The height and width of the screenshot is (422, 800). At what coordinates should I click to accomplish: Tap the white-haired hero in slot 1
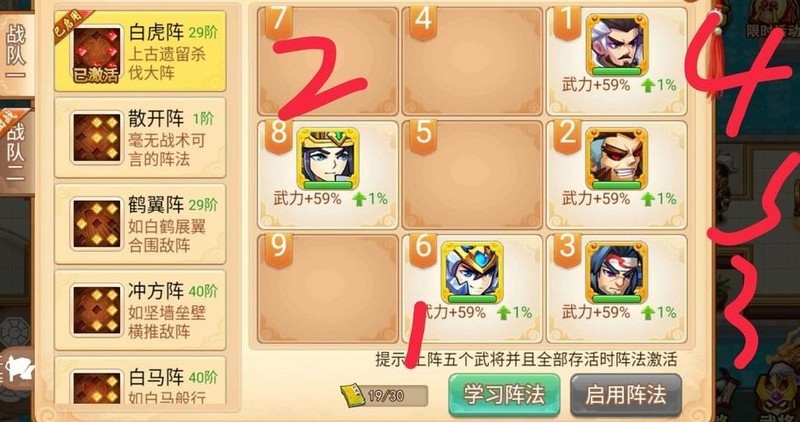pos(617,45)
